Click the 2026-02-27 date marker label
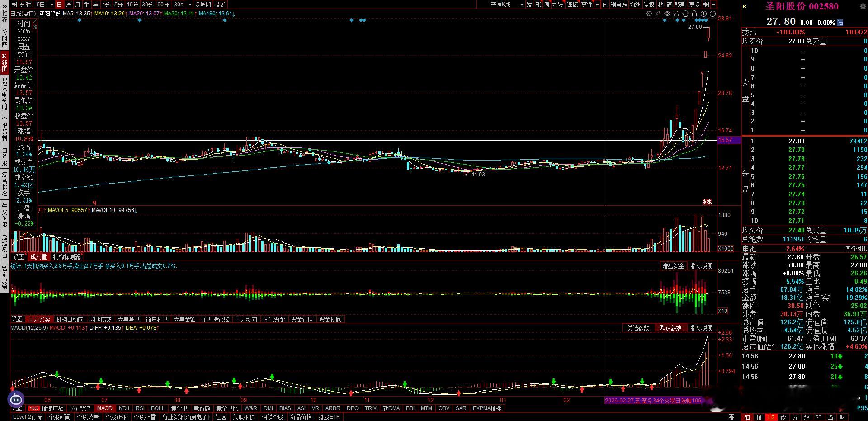 point(653,401)
